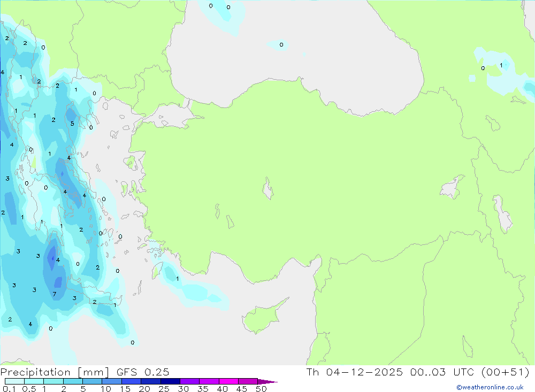
Task: Click the precipitation value '7' on the map
Action: (x=54, y=294)
